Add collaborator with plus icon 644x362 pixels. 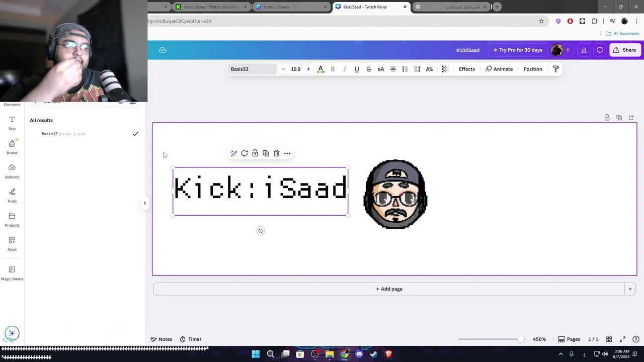568,50
